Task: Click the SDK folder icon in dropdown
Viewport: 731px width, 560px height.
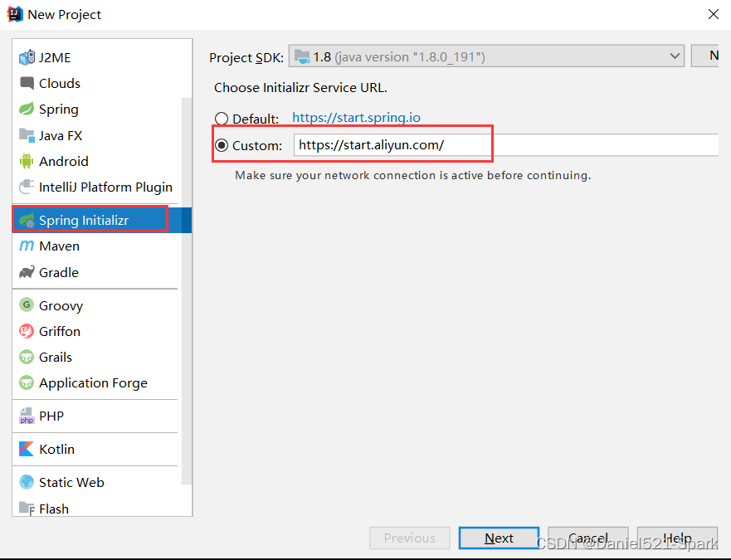Action: [x=302, y=57]
